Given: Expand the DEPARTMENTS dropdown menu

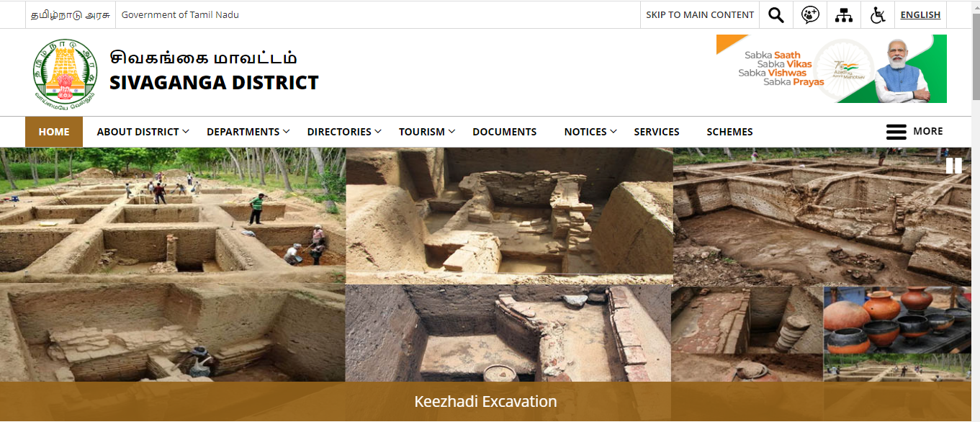Looking at the screenshot, I should 248,132.
